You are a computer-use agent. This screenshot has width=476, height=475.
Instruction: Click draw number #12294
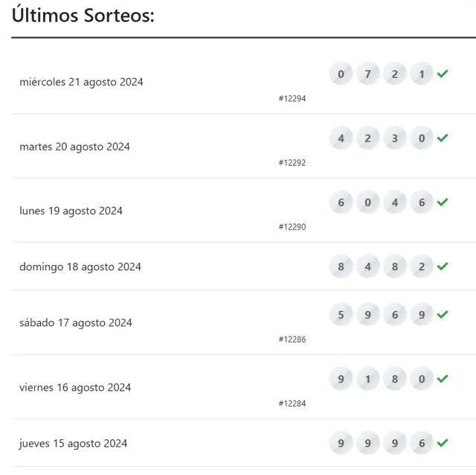pos(292,98)
